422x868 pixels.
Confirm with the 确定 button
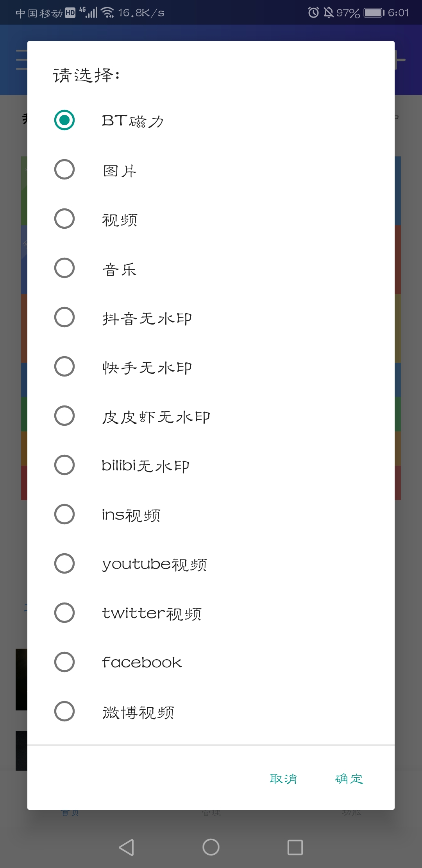(x=349, y=778)
